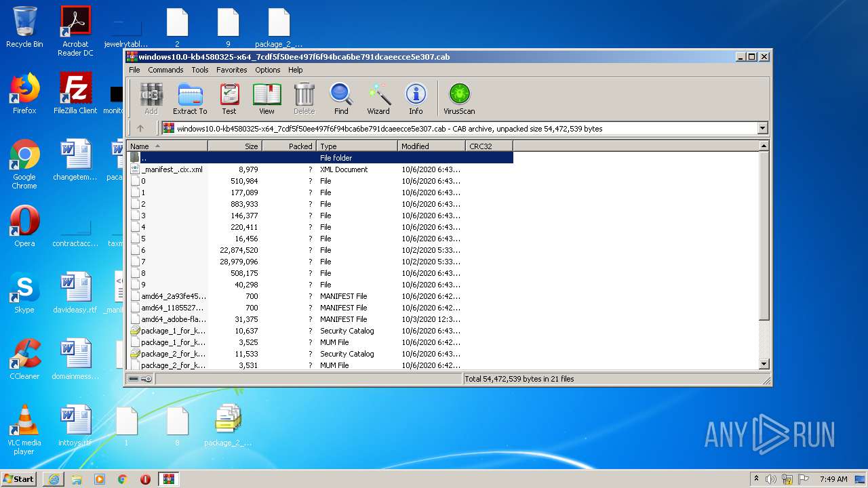This screenshot has width=868, height=488.
Task: Select file named 2
Action: pos(320,204)
